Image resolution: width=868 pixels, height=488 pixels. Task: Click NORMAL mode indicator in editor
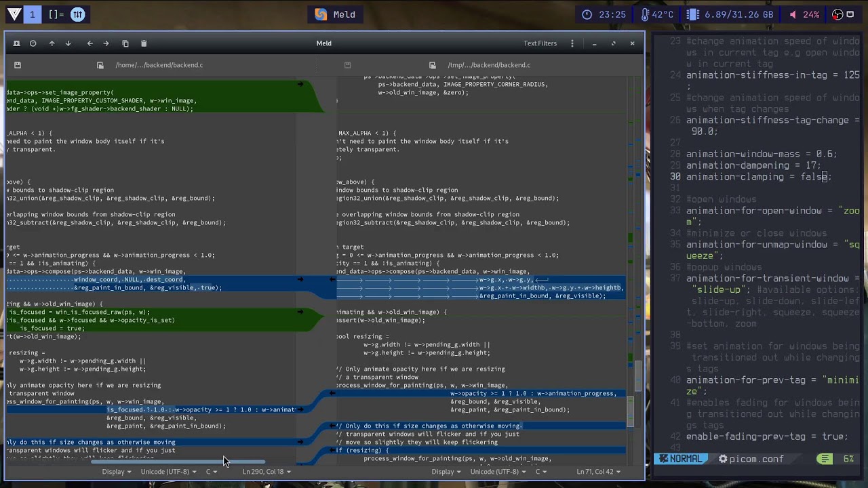680,459
